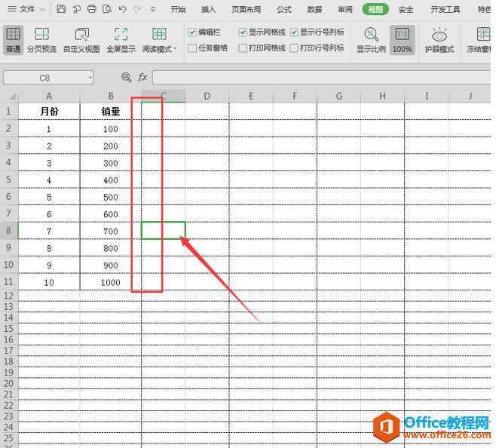Open quick access toolbar customize dropdown
The height and width of the screenshot is (448, 496).
point(153,10)
